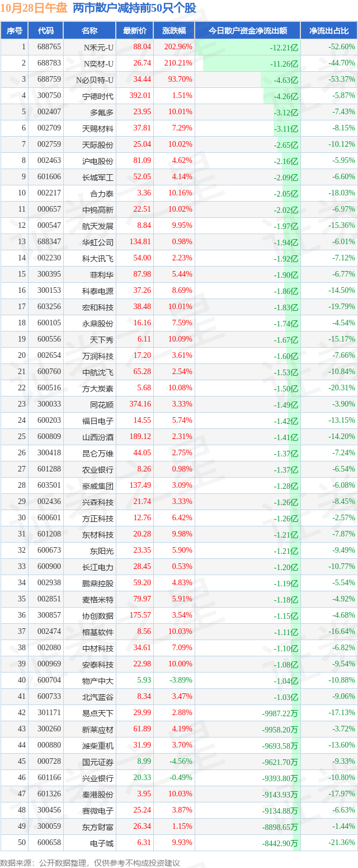Select stock name 菲利华
The width and height of the screenshot is (358, 868).
coord(102,274)
